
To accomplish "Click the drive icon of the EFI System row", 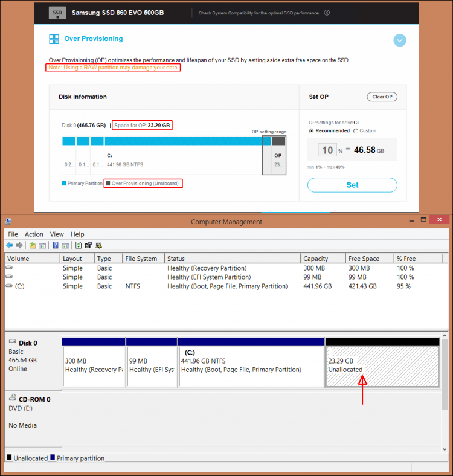I will click(x=10, y=277).
